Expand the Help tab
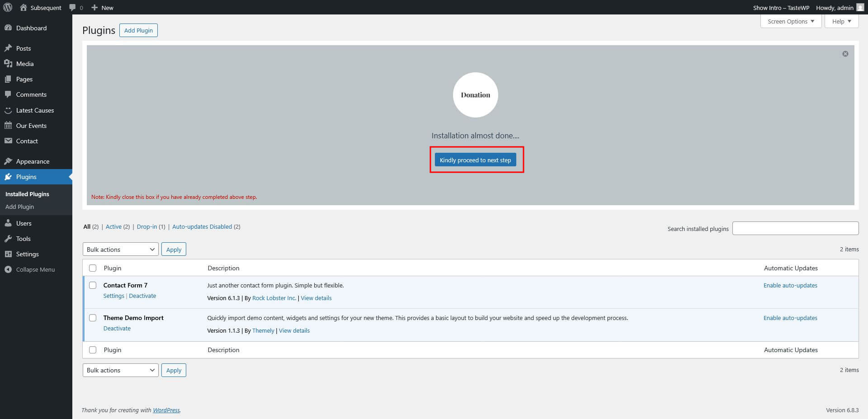The height and width of the screenshot is (419, 868). [x=841, y=21]
